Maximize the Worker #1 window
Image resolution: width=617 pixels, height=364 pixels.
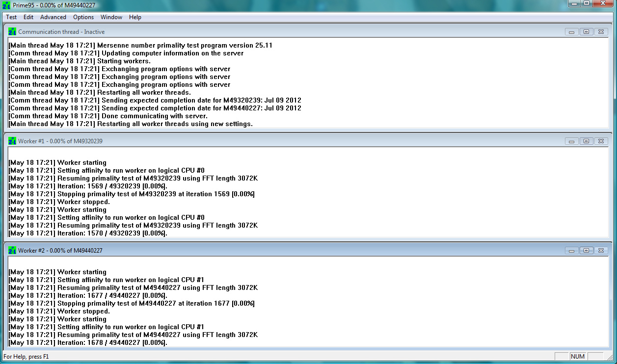[586, 141]
